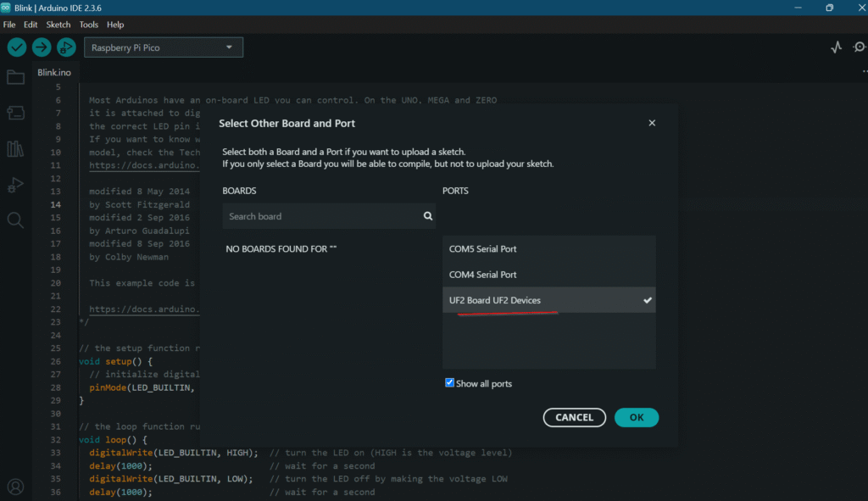Image resolution: width=868 pixels, height=501 pixels.
Task: Open the Sketchbook folder icon in sidebar
Action: tap(15, 77)
